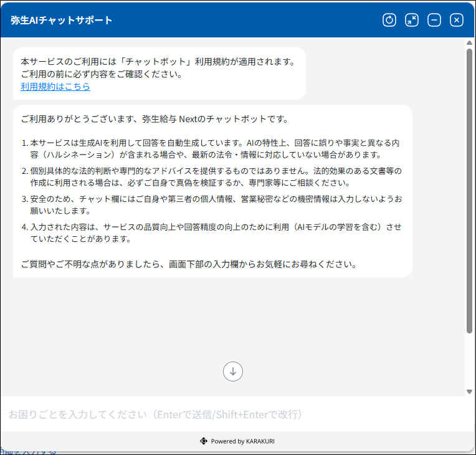Click the reload chat icon in header
476x455 pixels.
point(389,21)
